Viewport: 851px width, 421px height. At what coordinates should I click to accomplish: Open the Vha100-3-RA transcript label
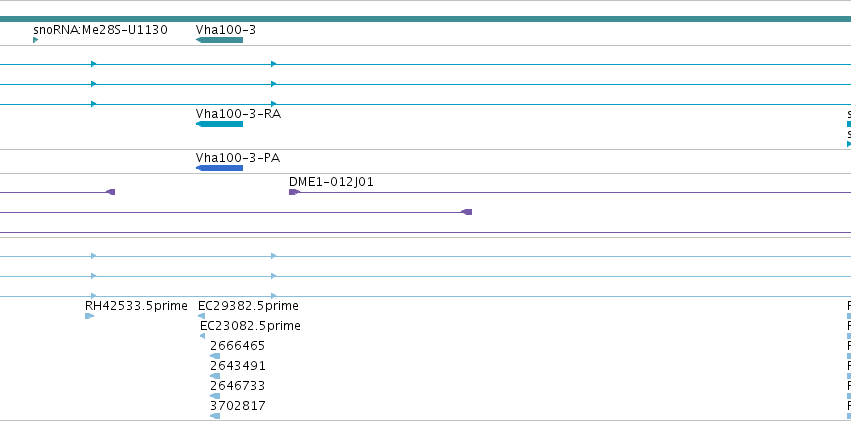point(238,114)
